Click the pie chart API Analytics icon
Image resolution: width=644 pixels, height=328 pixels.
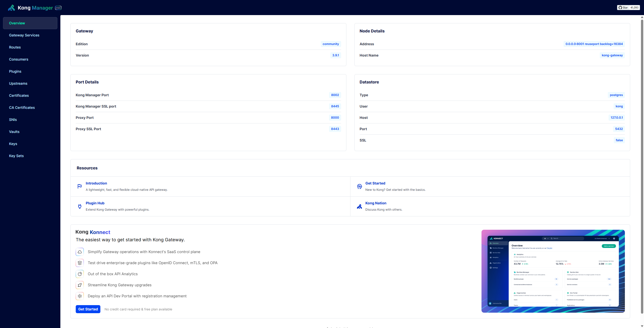pos(79,274)
